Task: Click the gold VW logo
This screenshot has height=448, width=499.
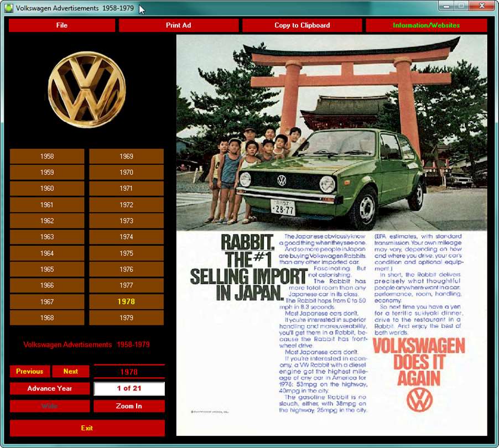Action: pos(87,90)
